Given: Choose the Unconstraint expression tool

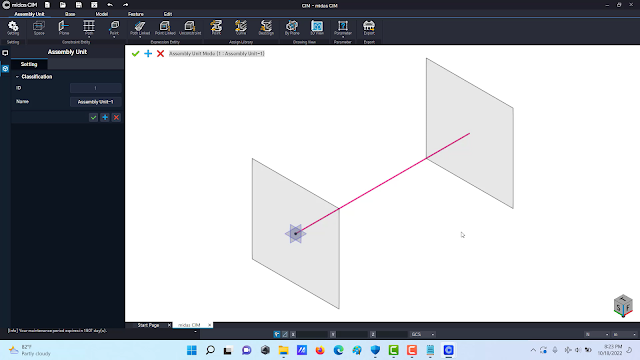Looking at the screenshot, I should pos(190,28).
